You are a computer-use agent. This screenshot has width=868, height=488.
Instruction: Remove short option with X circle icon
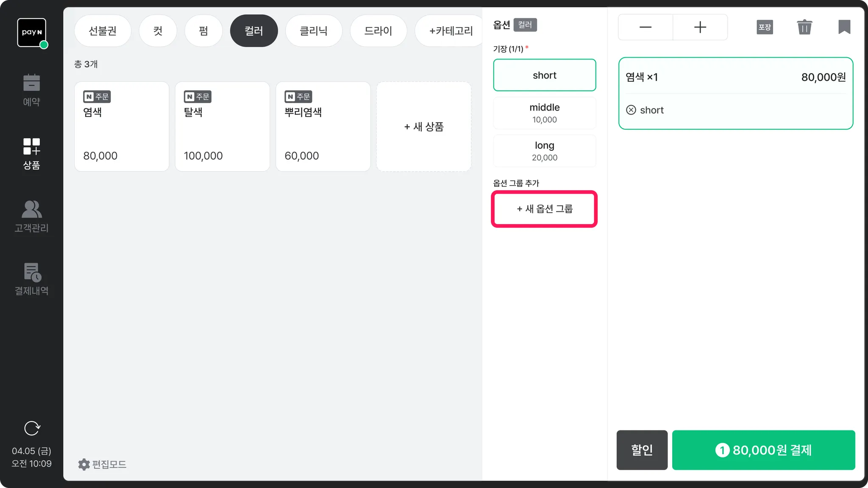pyautogui.click(x=631, y=110)
